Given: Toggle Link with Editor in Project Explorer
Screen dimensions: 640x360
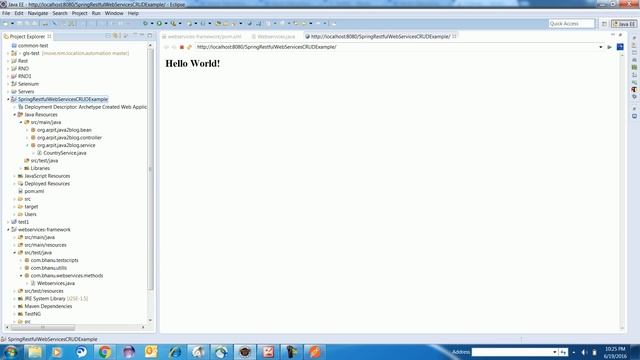Looking at the screenshot, I should point(116,36).
